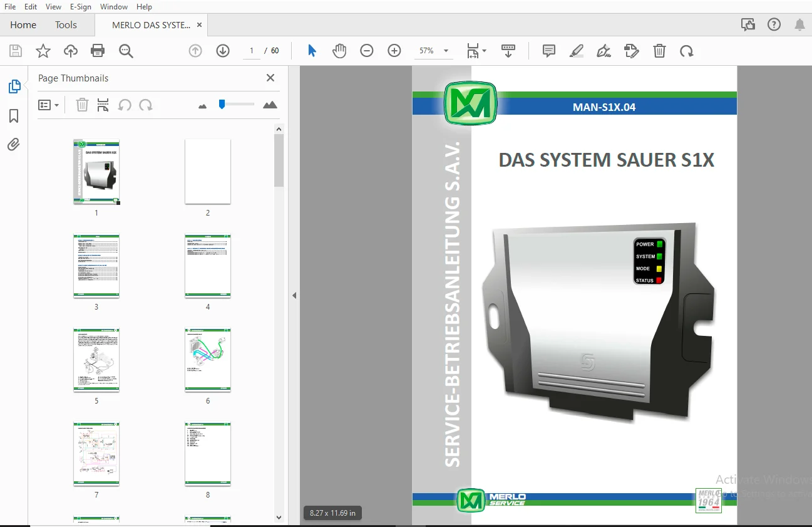Print the document using the printer icon

pyautogui.click(x=98, y=51)
